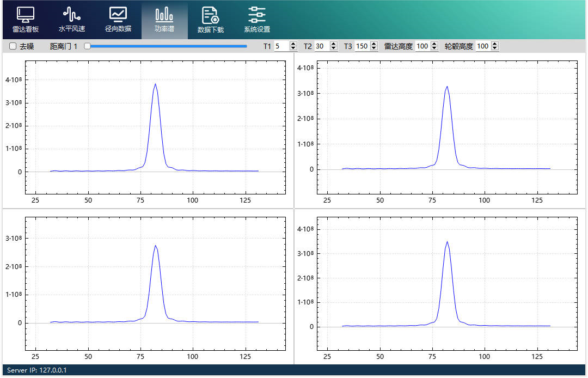Click the top-left power spectrum chart
Screen dimensions: 588x378
point(148,131)
